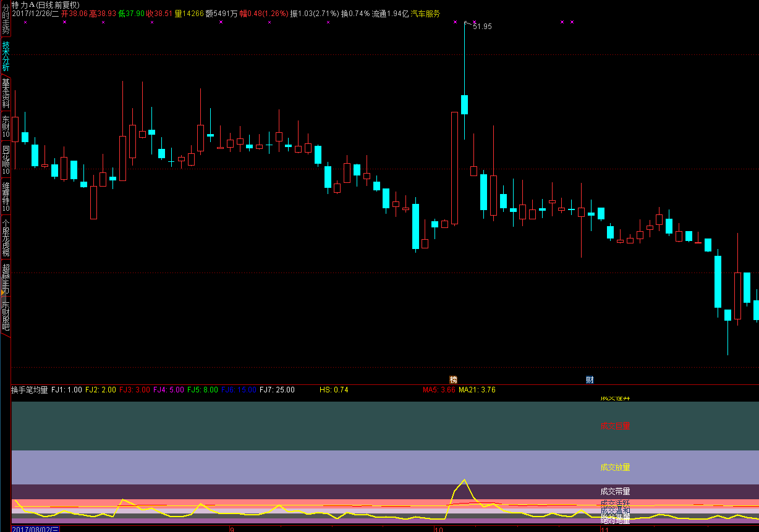
Task: Click the MA5: 3.66 indicator value
Action: coord(439,390)
